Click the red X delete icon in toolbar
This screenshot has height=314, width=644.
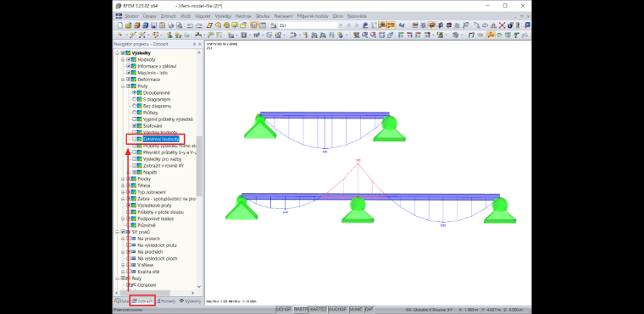point(502,25)
